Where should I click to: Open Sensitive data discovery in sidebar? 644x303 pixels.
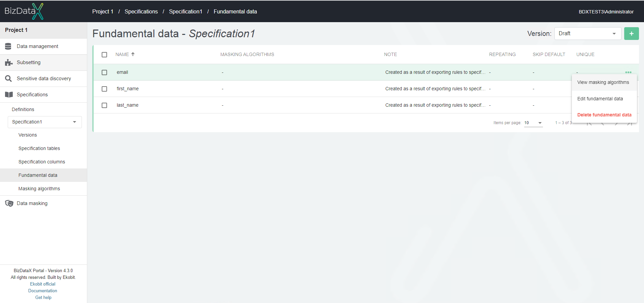tap(43, 79)
